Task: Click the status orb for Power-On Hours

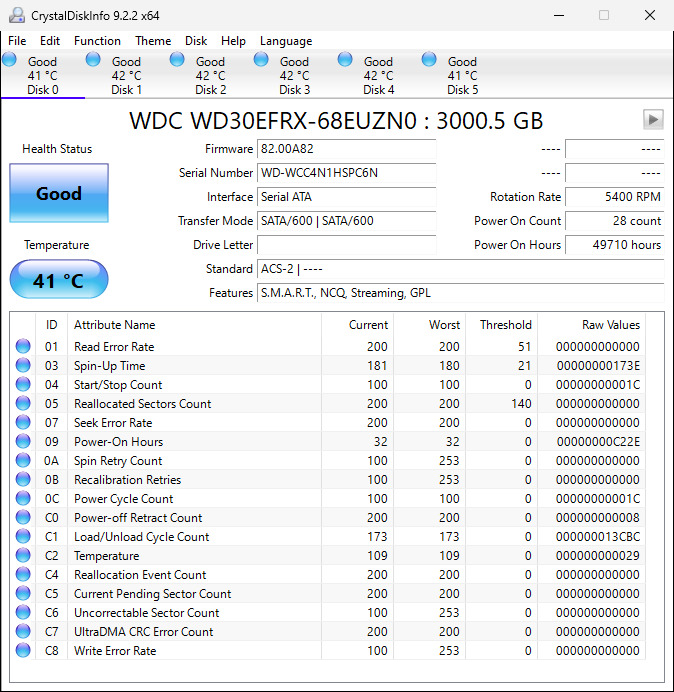Action: coord(23,441)
